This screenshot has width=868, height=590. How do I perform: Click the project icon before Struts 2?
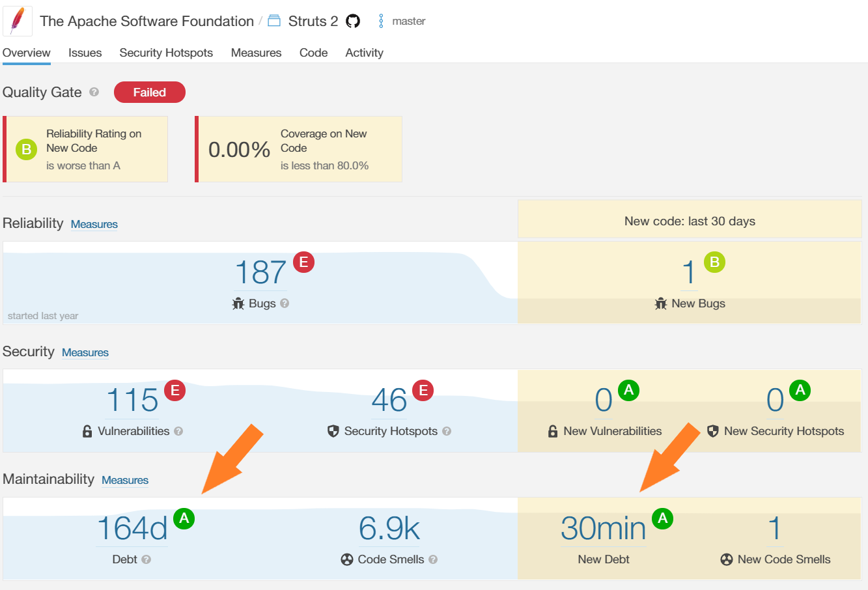tap(275, 21)
